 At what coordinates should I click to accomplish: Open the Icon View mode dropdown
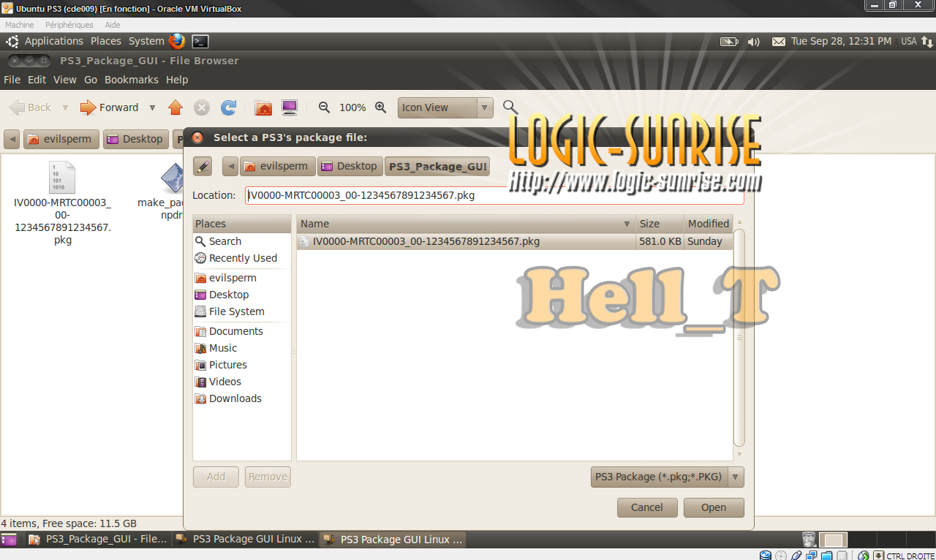pos(445,107)
